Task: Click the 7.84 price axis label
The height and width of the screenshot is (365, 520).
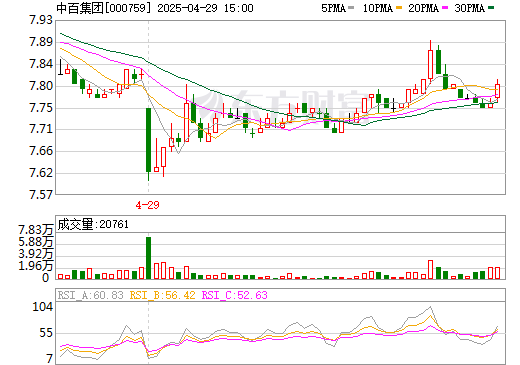Action: [x=41, y=64]
